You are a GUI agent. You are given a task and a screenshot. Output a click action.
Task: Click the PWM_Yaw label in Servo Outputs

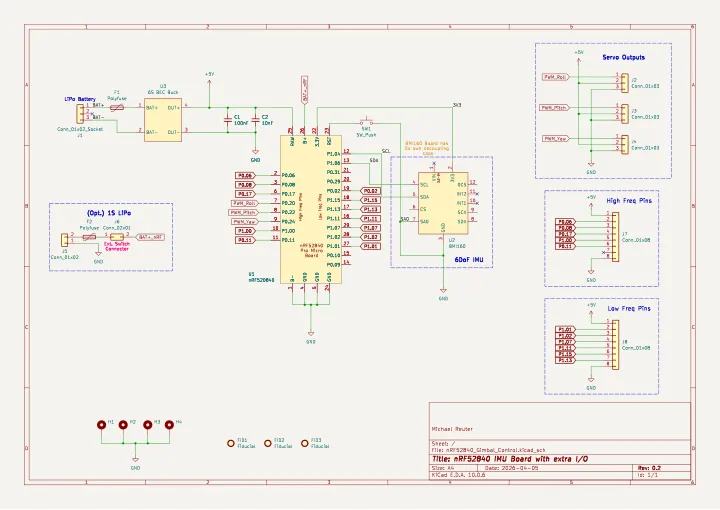point(556,139)
